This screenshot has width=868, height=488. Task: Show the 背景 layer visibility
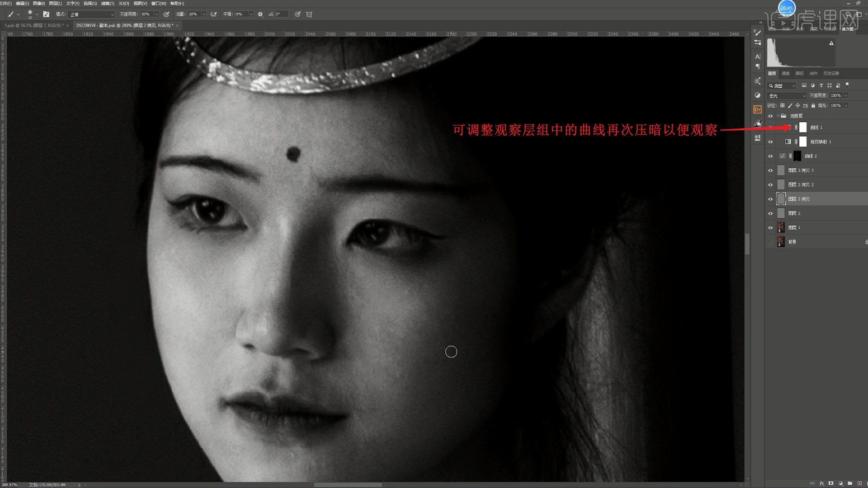(770, 242)
